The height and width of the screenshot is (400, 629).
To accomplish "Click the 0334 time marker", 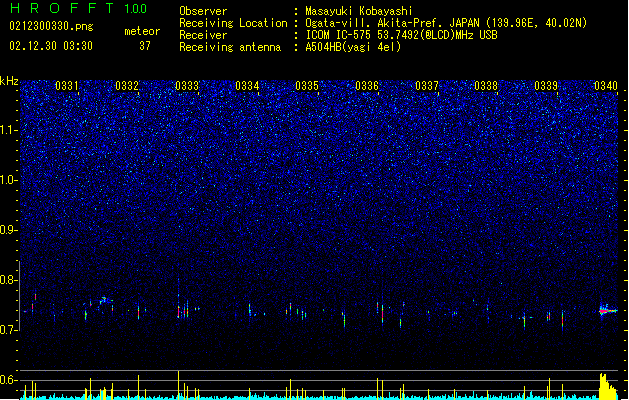I will (247, 86).
